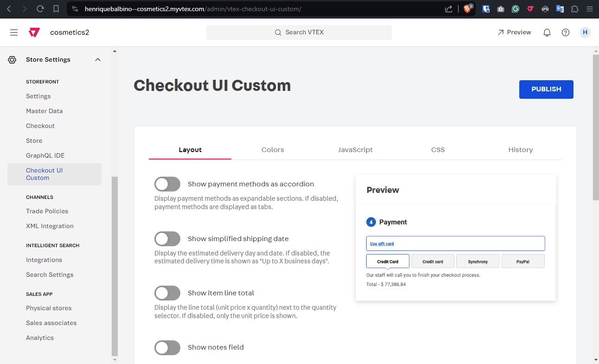
Task: Open Settings in the Storefront sidebar
Action: pos(38,96)
